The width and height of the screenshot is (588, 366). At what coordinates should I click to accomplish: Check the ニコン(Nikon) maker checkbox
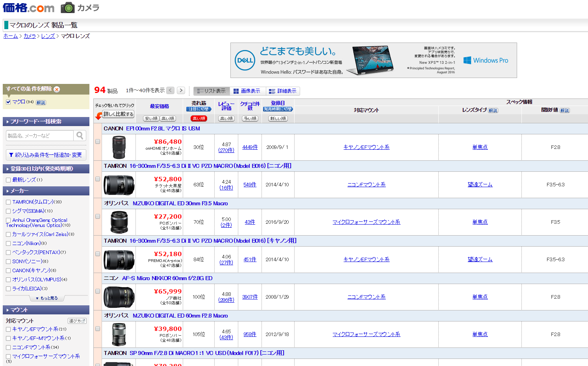point(8,243)
